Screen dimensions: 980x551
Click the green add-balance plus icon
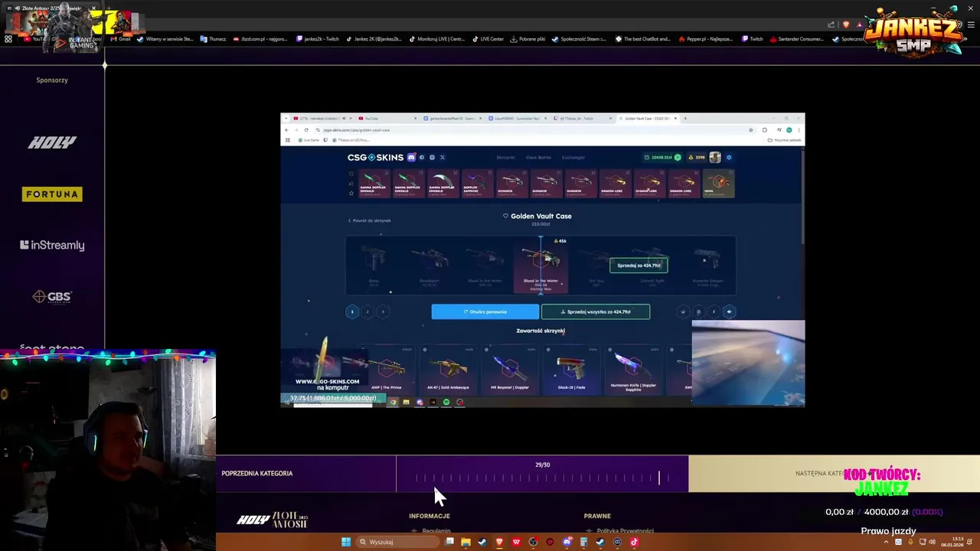(x=678, y=158)
